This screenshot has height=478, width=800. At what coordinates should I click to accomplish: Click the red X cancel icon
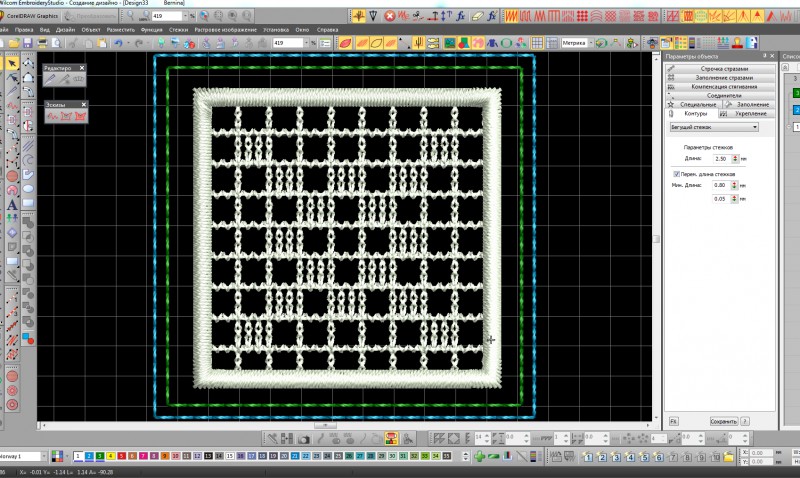[x=390, y=16]
